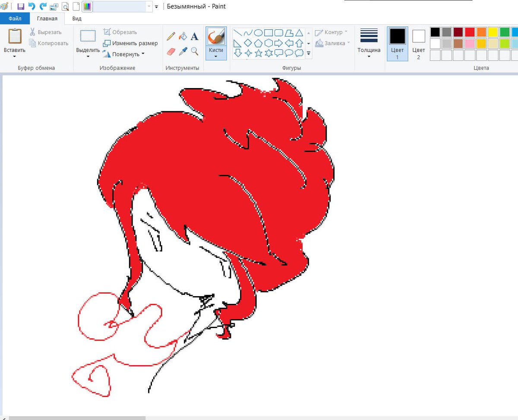The width and height of the screenshot is (518, 420).
Task: Pick the black color swatch
Action: click(x=435, y=32)
